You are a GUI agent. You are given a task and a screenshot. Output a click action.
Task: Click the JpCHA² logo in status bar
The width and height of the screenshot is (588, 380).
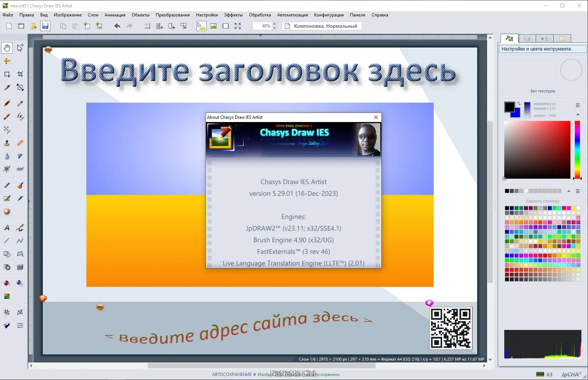pos(571,374)
